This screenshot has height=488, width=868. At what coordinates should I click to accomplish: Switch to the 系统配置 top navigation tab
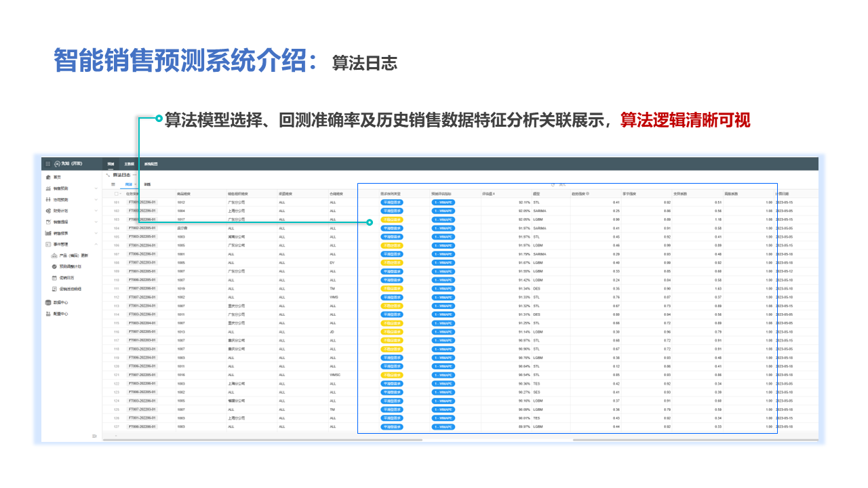(x=151, y=164)
